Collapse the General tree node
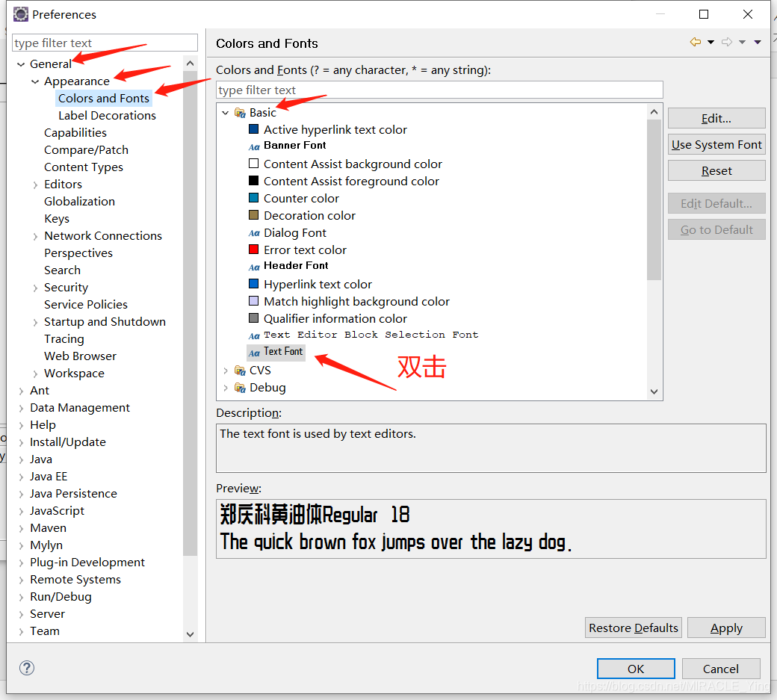 21,64
